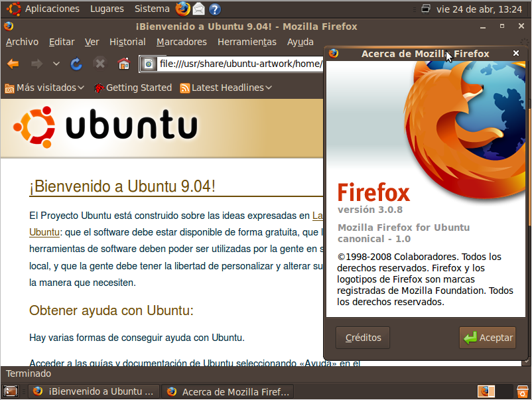Follow the Ubuntu link in the first paragraph
The height and width of the screenshot is (400, 532).
point(44,232)
